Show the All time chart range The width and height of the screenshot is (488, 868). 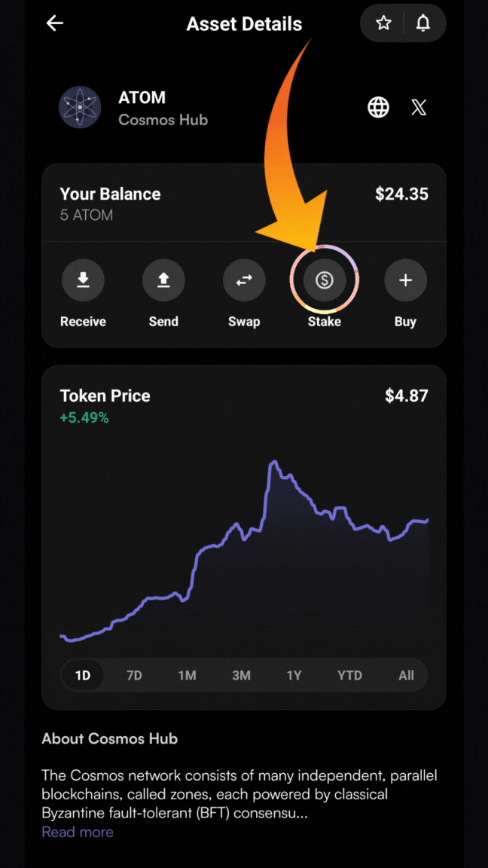(x=406, y=675)
